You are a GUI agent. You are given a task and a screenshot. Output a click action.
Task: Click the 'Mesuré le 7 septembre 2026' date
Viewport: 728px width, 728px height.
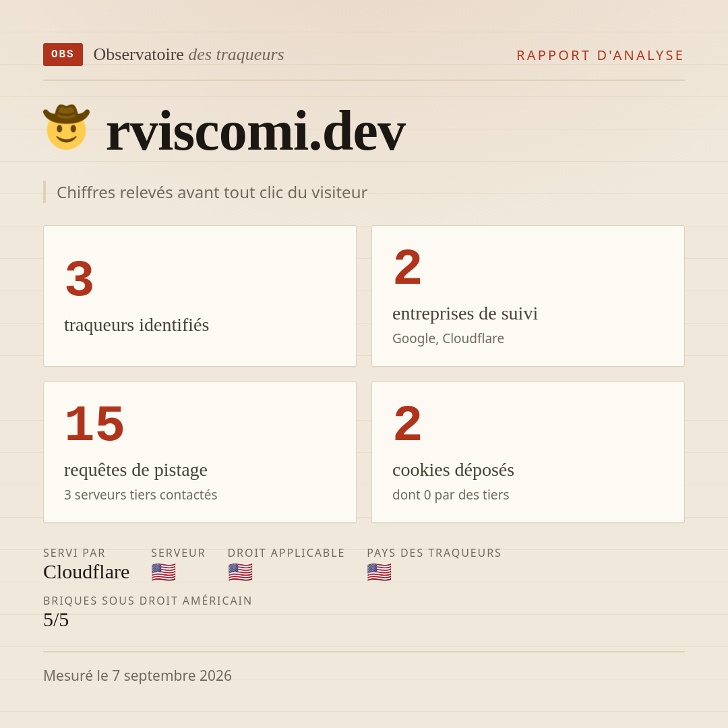(x=138, y=675)
